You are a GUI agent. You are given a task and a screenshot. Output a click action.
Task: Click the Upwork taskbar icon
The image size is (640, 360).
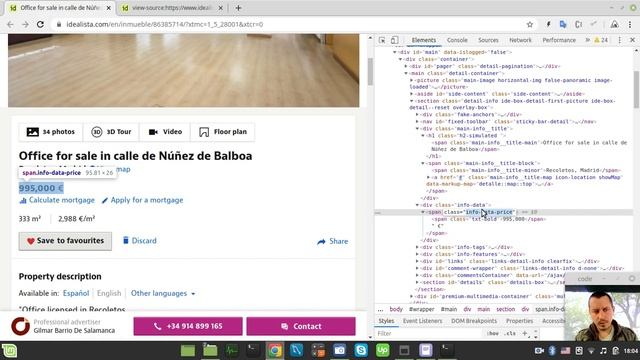point(382,350)
